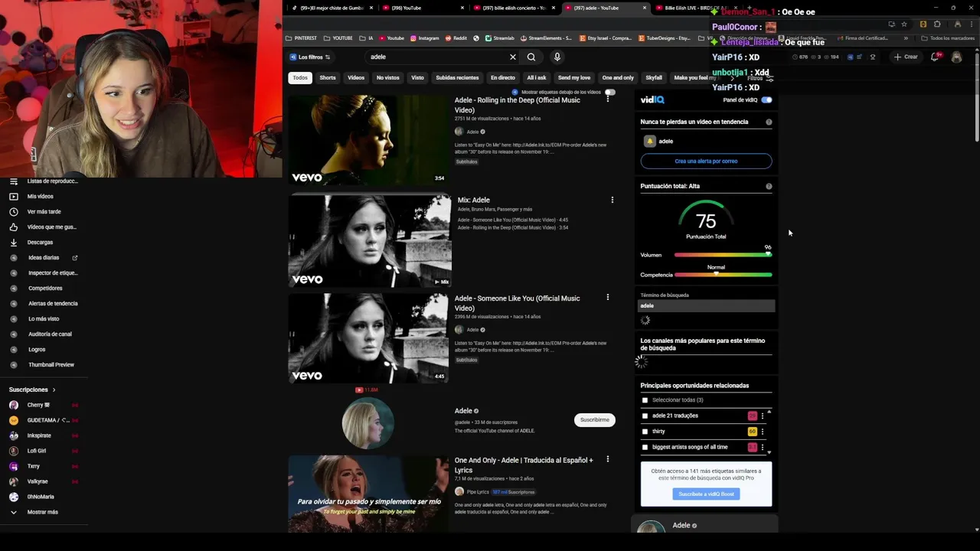
Task: Open the account avatar menu
Action: coord(956,57)
